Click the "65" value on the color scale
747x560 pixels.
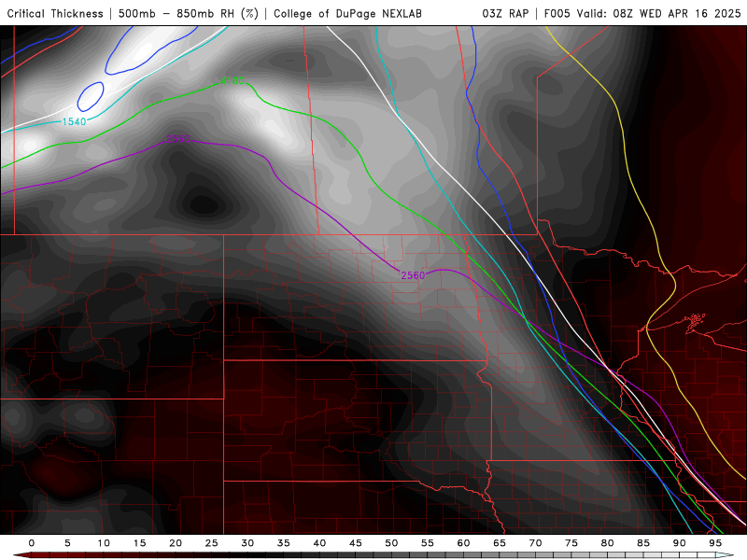(500, 543)
